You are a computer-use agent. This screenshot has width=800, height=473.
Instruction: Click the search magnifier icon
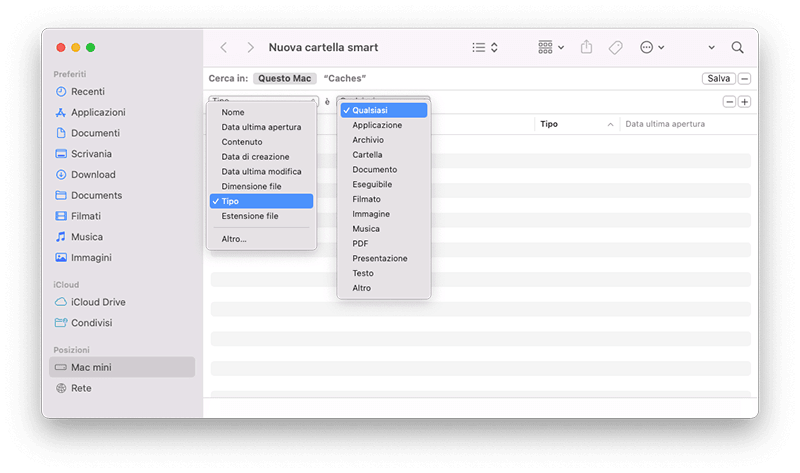click(738, 48)
